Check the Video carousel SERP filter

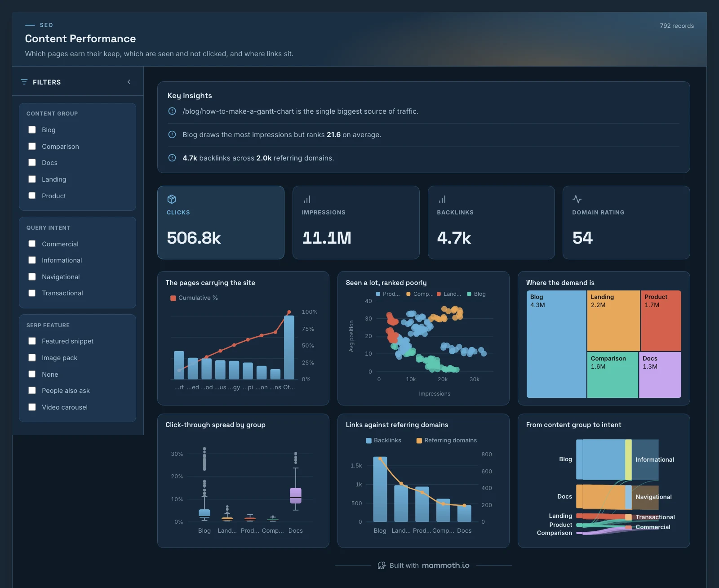point(32,407)
